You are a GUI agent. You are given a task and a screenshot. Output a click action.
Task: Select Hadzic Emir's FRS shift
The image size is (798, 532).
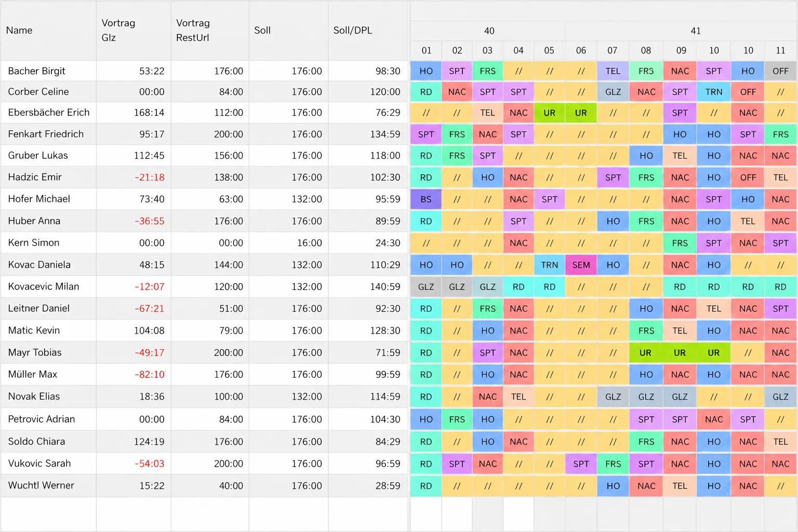[x=646, y=178]
